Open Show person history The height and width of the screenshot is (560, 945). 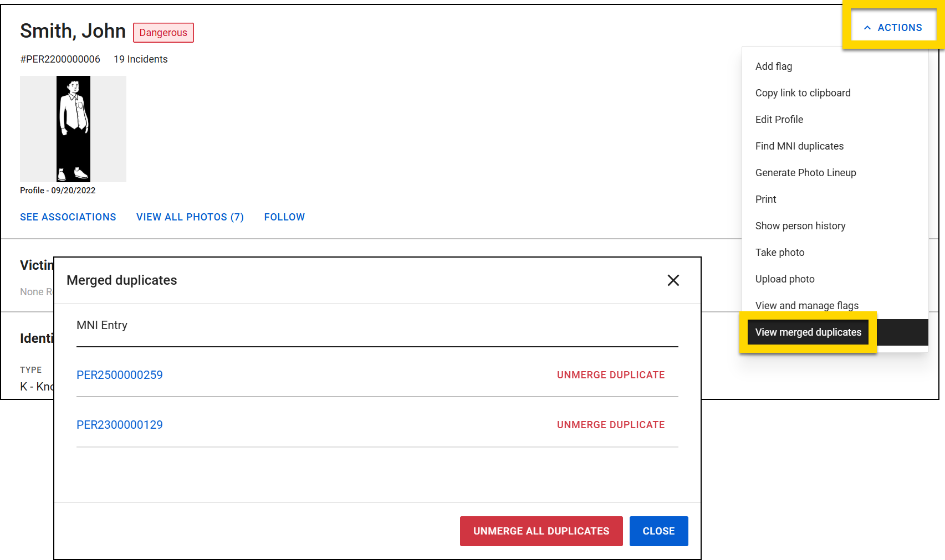[800, 225]
